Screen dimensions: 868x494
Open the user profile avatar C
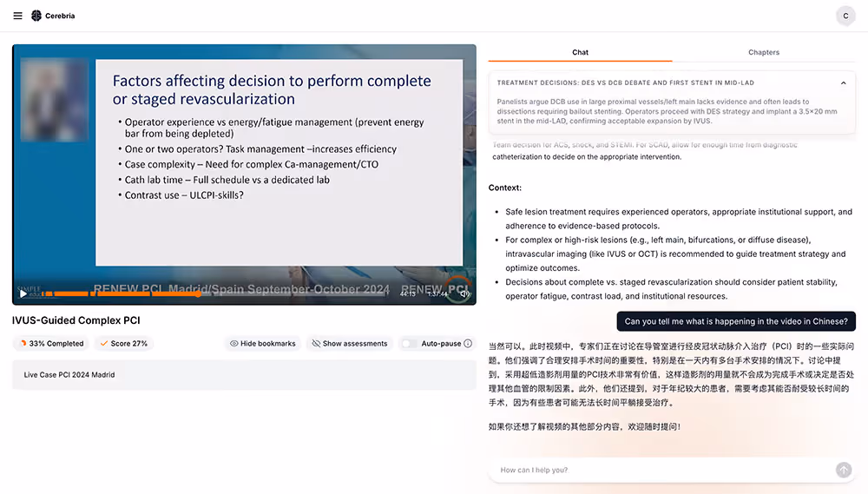pyautogui.click(x=845, y=16)
